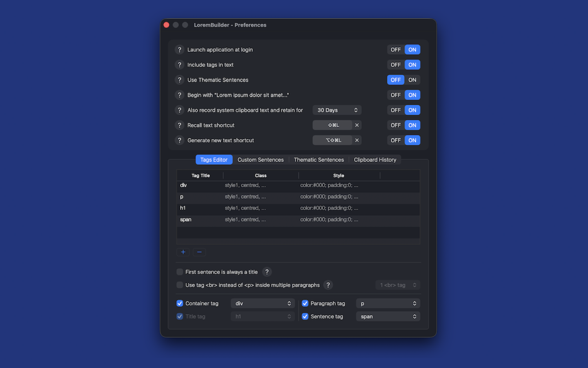588x368 pixels.
Task: Uncheck the Paragraph tag option
Action: [305, 303]
